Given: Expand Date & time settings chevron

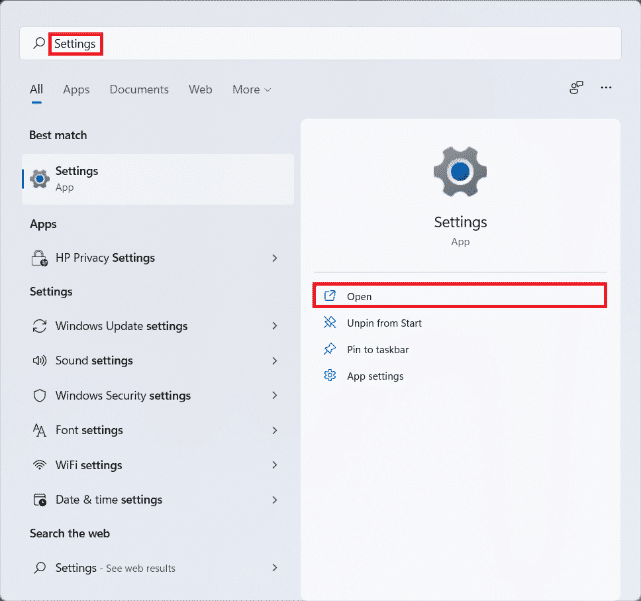Looking at the screenshot, I should (x=275, y=500).
